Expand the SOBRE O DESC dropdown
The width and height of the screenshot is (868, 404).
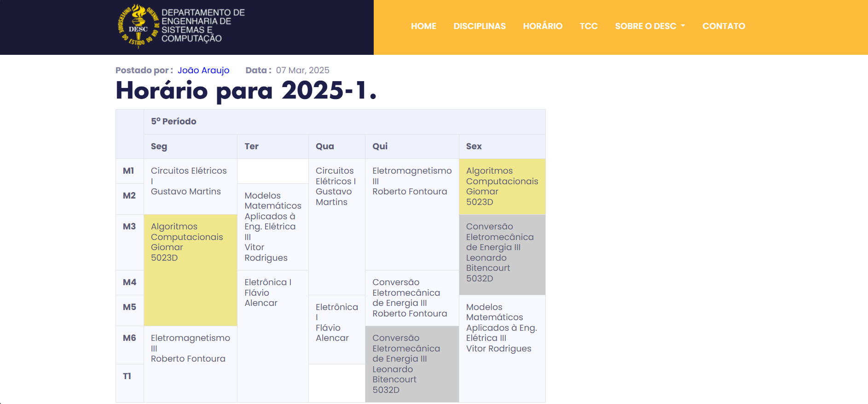pos(649,26)
